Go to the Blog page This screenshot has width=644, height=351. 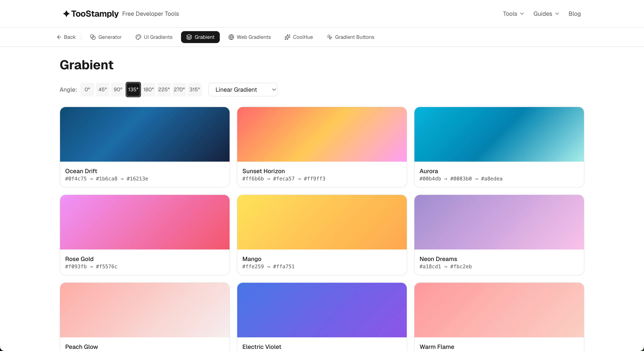(575, 14)
